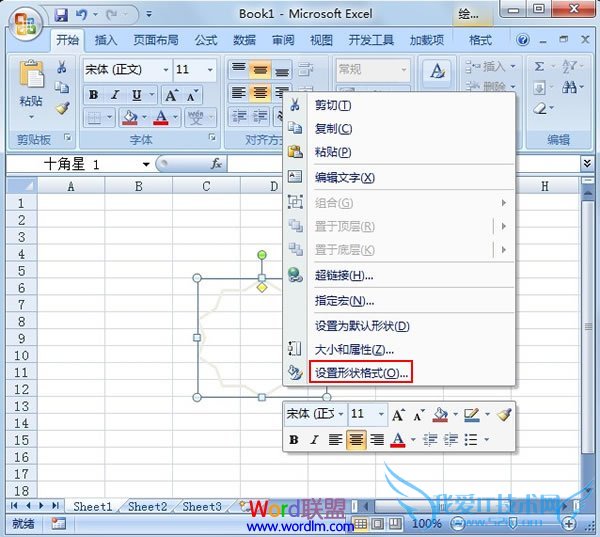Click ribbon font color A icon
The image size is (600, 537).
[161, 118]
